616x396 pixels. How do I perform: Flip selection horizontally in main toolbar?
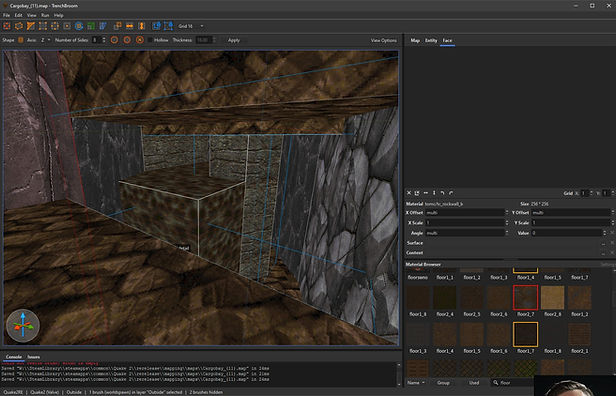[130, 26]
